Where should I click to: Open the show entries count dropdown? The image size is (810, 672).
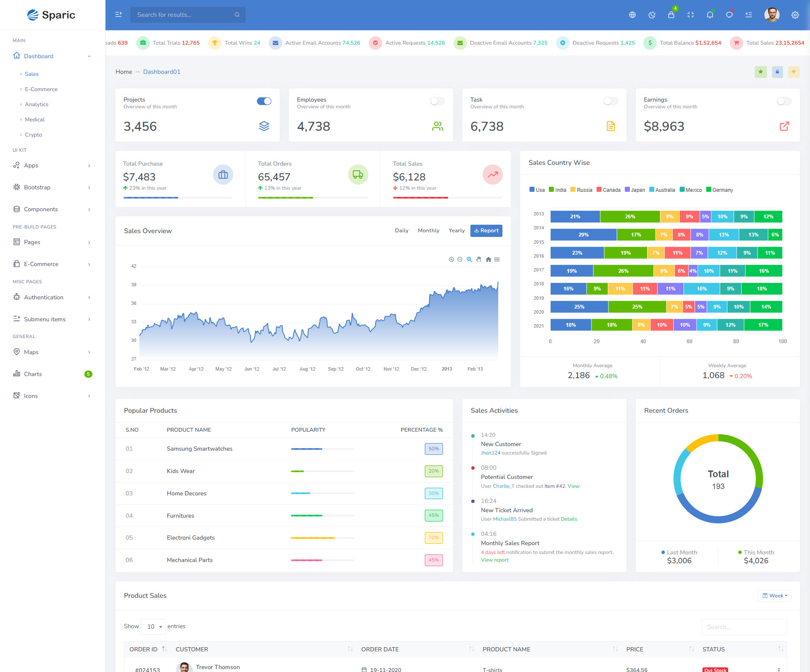point(154,626)
